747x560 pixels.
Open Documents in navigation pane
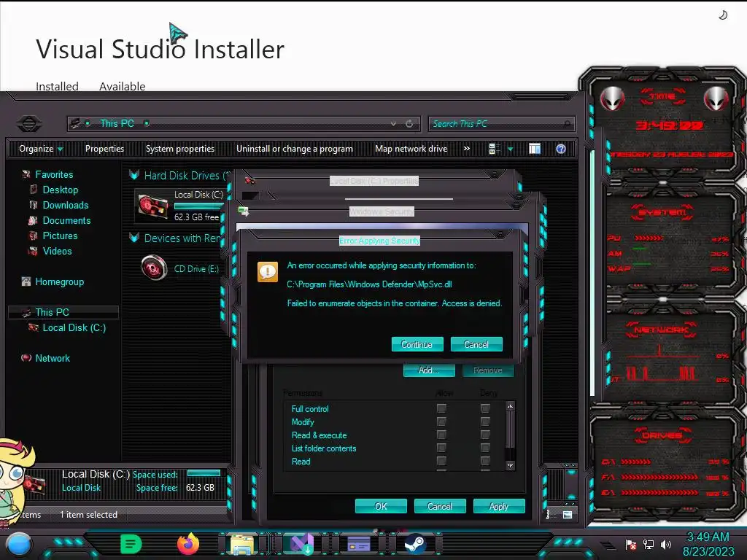point(66,220)
